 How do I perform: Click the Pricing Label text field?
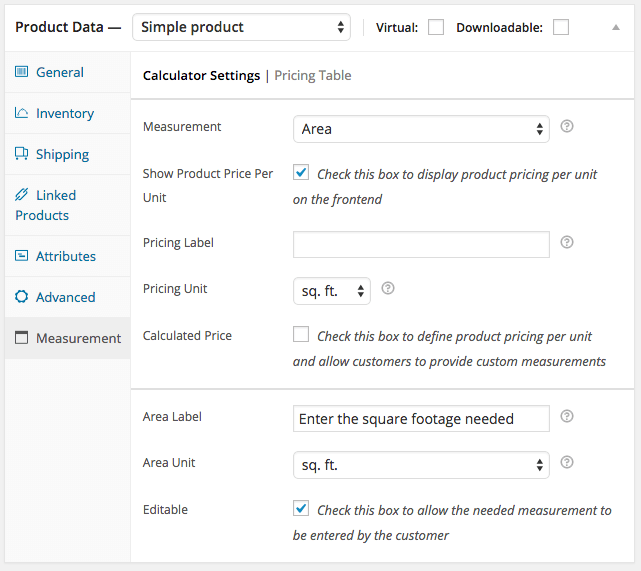(x=421, y=244)
